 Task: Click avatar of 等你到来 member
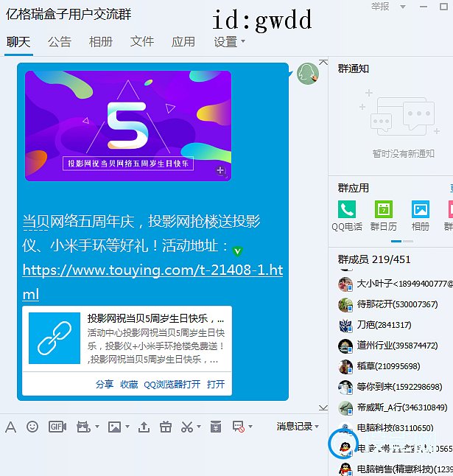pyautogui.click(x=345, y=388)
